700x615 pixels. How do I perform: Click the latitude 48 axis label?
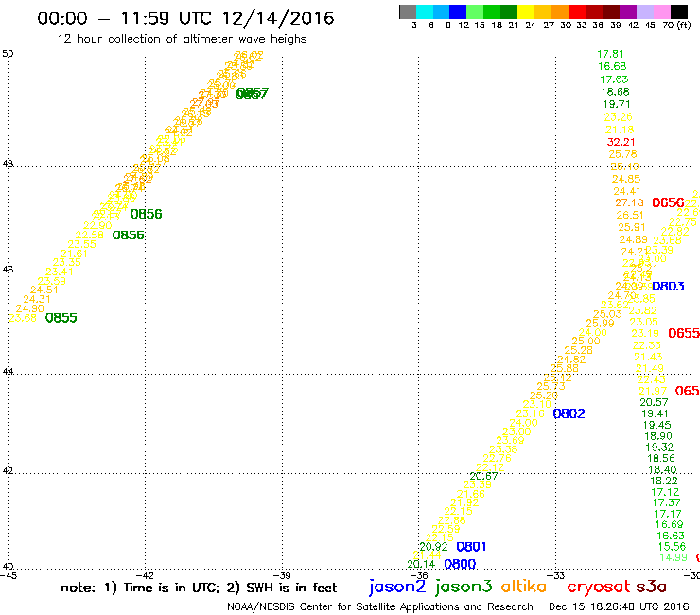pos(8,164)
